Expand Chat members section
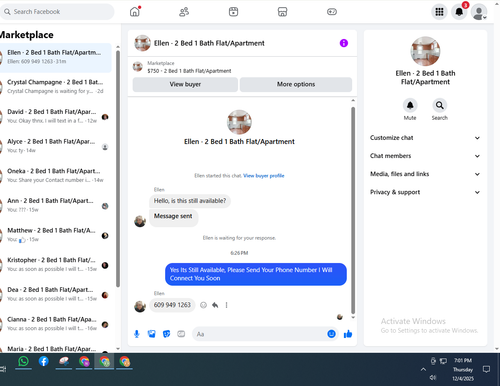 [x=425, y=156]
